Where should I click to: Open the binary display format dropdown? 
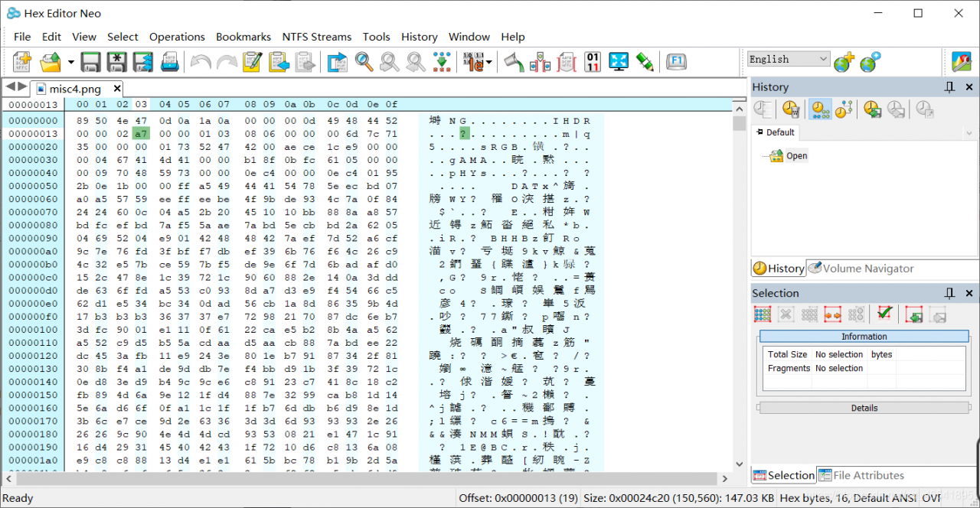tap(488, 63)
